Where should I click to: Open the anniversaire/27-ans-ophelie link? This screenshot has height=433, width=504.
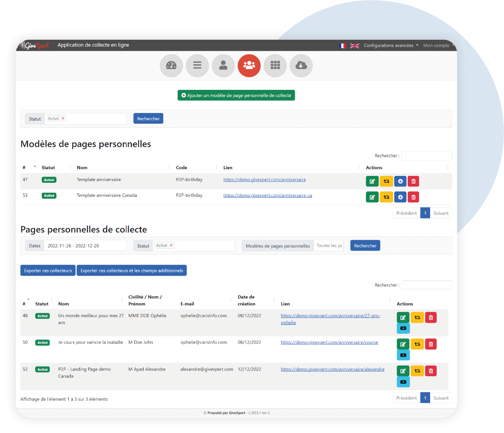[x=330, y=319]
